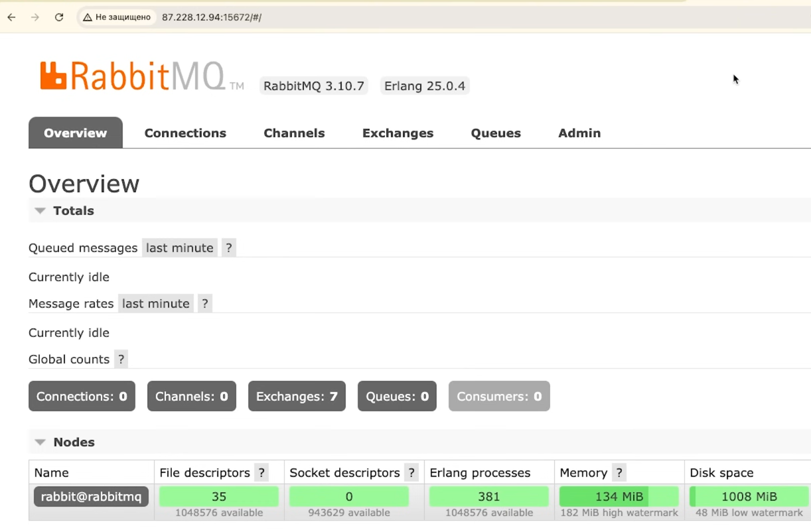Click the Name column header
The height and width of the screenshot is (532, 811).
[x=52, y=472]
